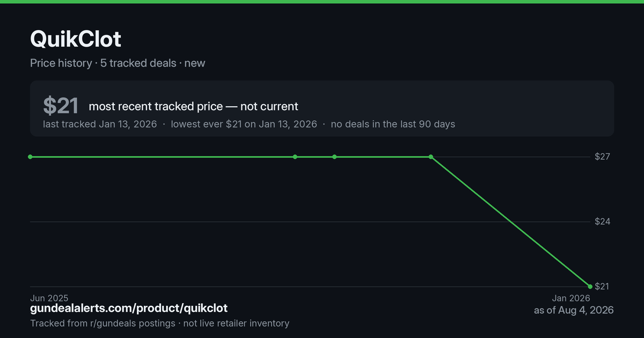The height and width of the screenshot is (338, 644).
Task: Click the Jan 2026 axis label
Action: coord(571,298)
